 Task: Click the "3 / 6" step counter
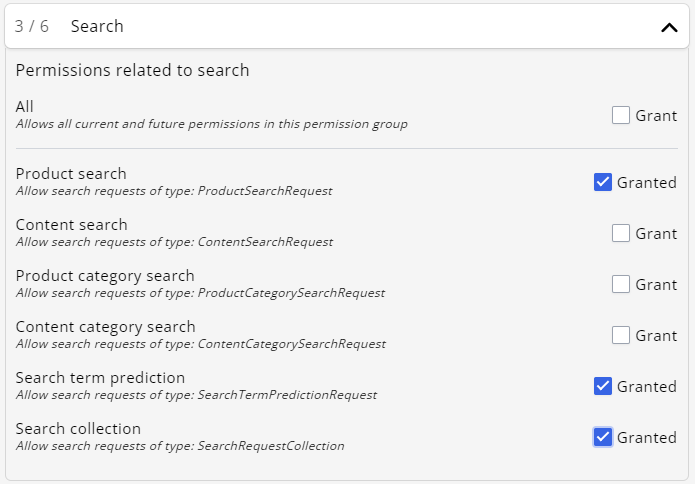click(32, 27)
